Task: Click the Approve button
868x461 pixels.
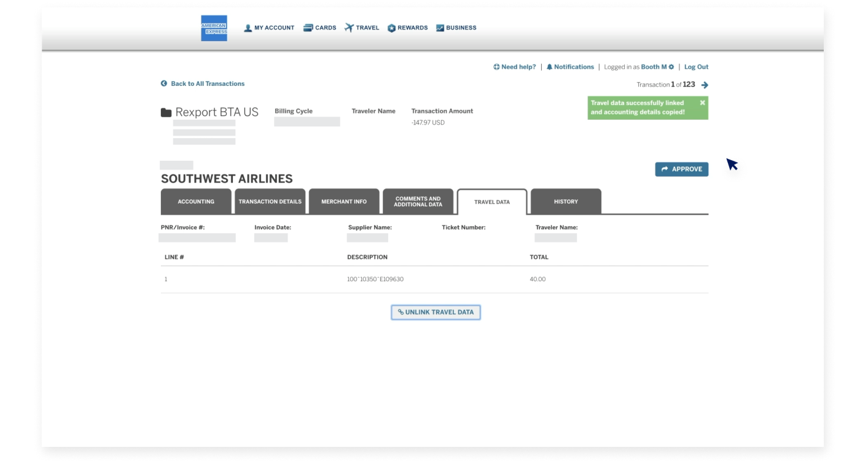Action: (x=681, y=169)
